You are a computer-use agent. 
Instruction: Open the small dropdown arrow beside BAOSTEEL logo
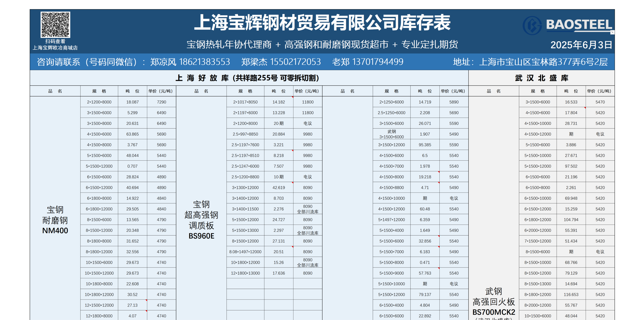(612, 33)
